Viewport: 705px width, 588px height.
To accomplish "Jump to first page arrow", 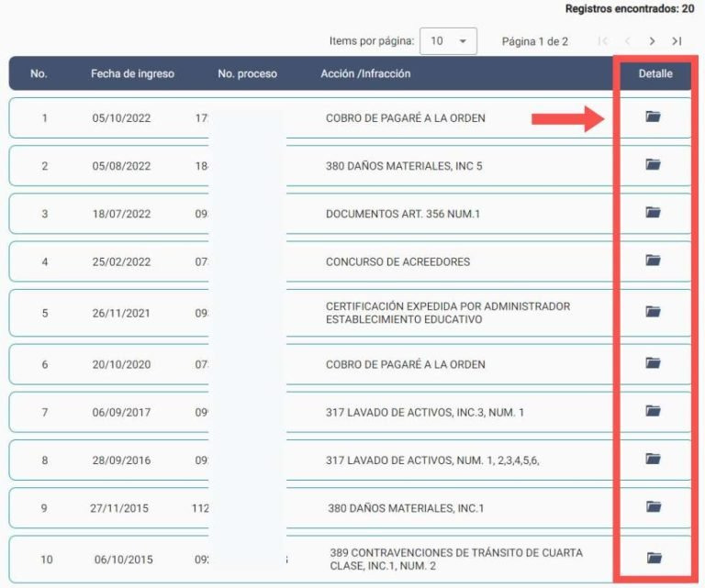I will [x=602, y=41].
